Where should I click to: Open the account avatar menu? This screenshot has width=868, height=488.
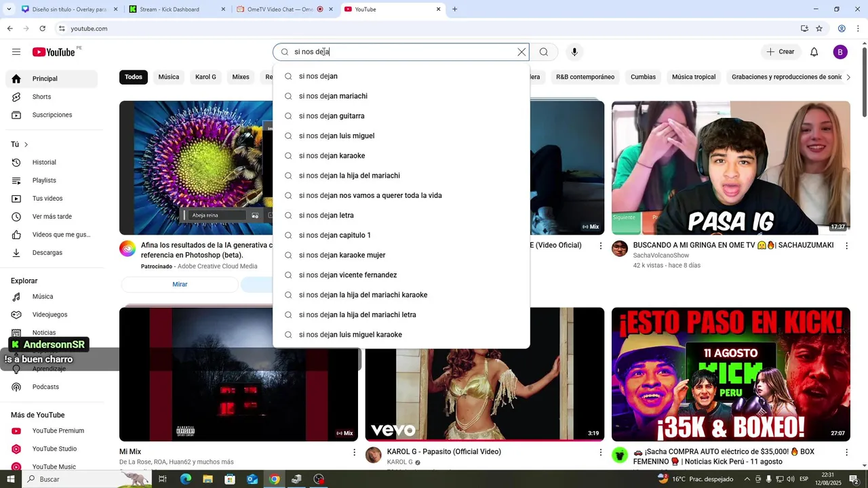840,52
